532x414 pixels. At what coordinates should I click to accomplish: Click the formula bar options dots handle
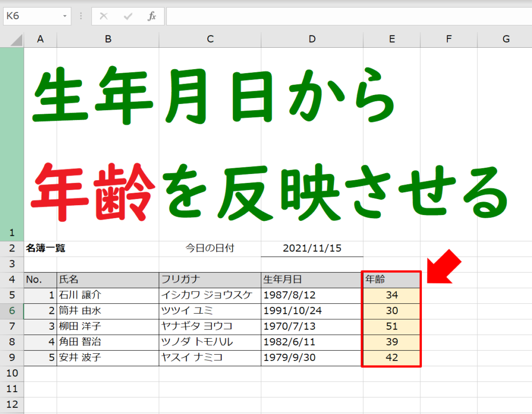(81, 16)
